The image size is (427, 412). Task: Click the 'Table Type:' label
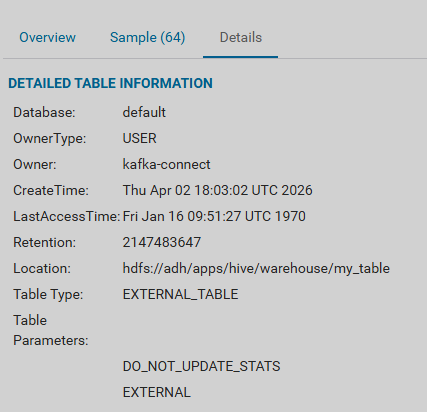(x=48, y=294)
